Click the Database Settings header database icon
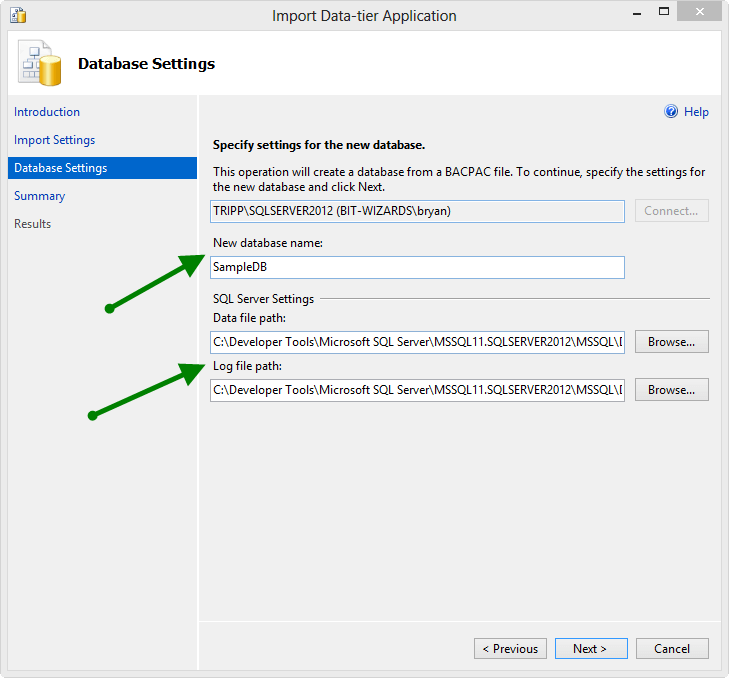 tap(40, 63)
